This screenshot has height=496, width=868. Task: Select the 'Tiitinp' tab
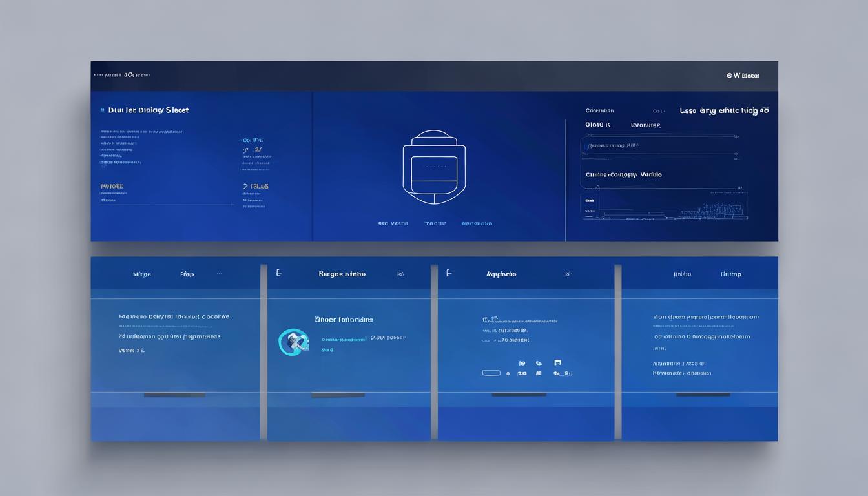pyautogui.click(x=731, y=274)
